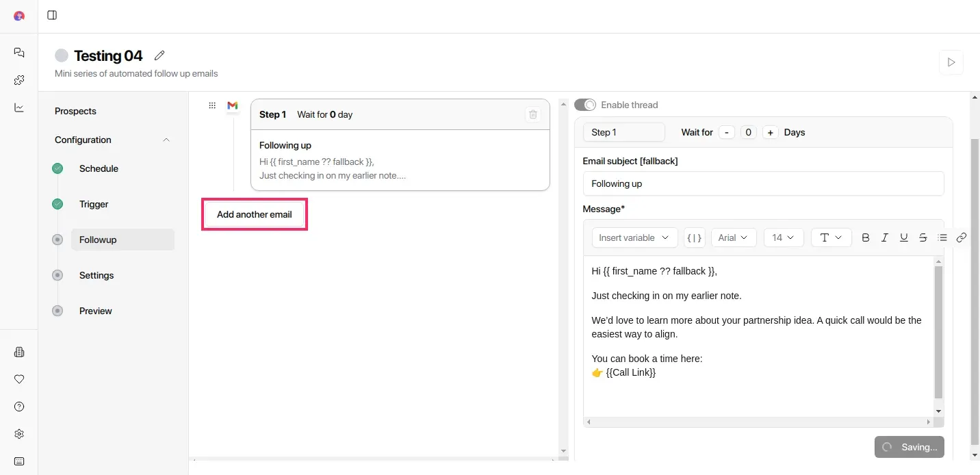The height and width of the screenshot is (475, 980).
Task: Click the {|} variable token icon
Action: [x=695, y=237]
